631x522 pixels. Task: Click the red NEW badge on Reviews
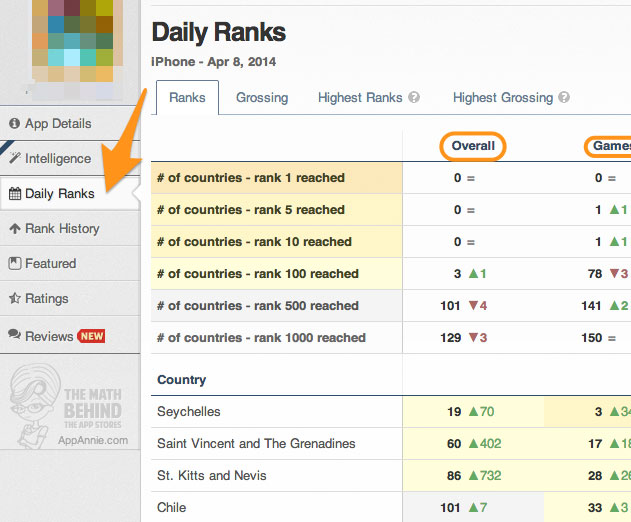(91, 336)
